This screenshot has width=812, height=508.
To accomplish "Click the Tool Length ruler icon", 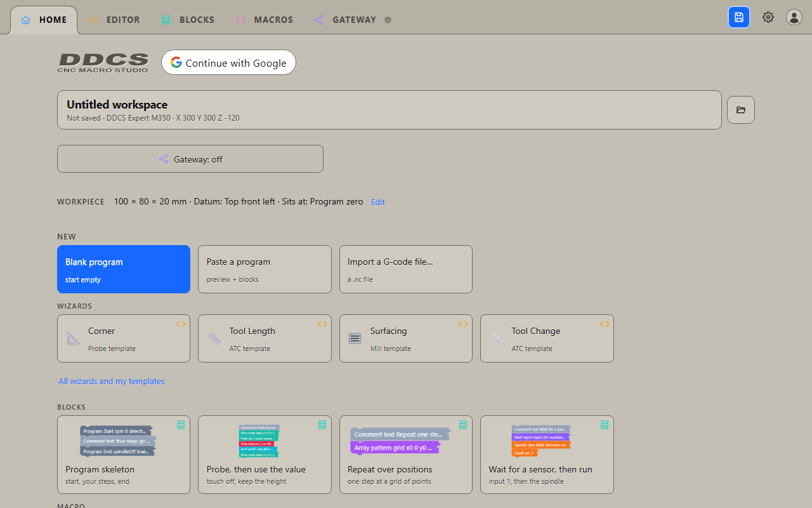I will [x=214, y=338].
